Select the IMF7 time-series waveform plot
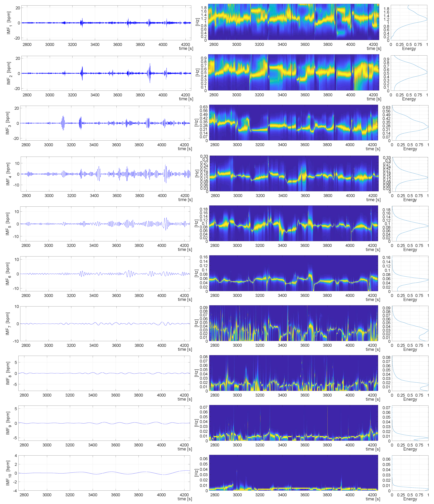This screenshot has height=504, width=434. pos(105,324)
